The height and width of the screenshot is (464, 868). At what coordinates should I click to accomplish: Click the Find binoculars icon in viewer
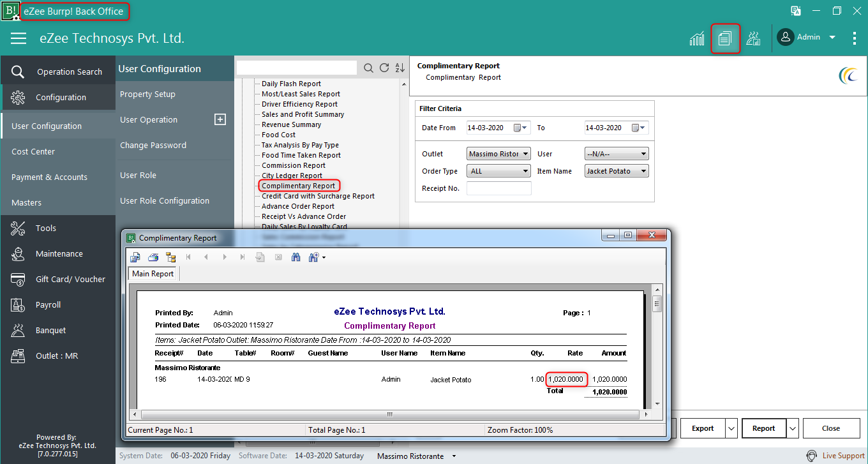click(296, 257)
